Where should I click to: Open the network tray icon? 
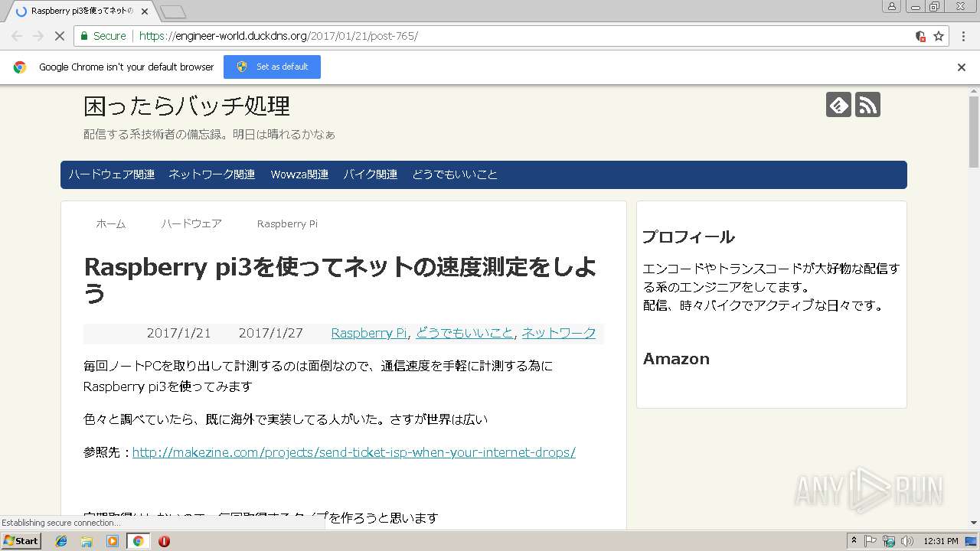click(889, 541)
